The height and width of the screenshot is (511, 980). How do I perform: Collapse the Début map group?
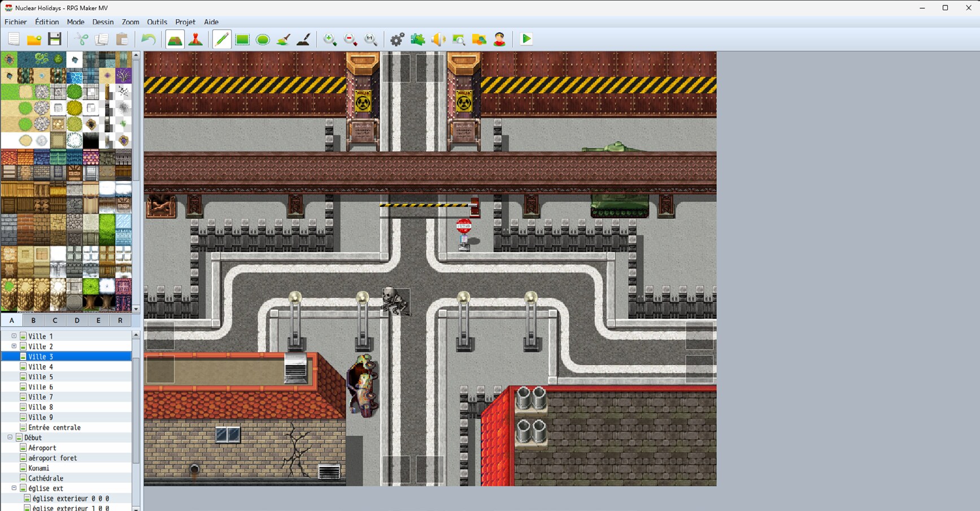[10, 438]
